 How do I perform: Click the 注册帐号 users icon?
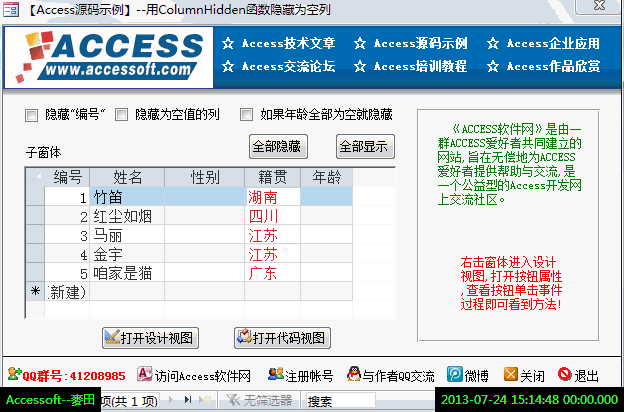pos(276,374)
